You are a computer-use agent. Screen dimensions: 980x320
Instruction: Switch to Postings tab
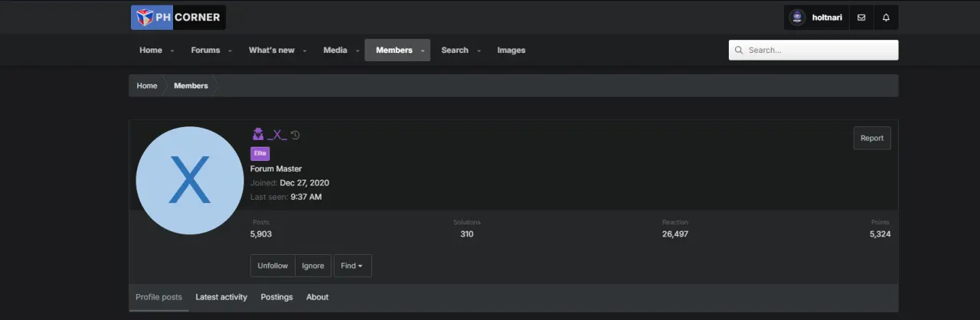pyautogui.click(x=276, y=297)
